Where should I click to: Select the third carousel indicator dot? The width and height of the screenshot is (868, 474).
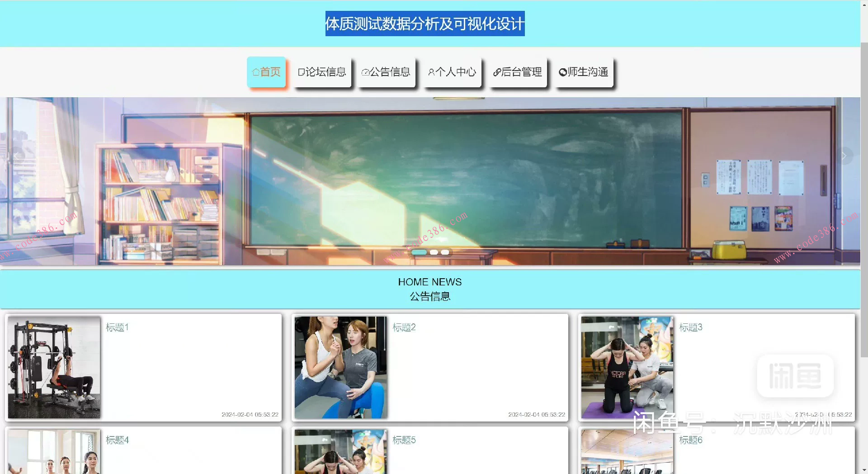tap(445, 252)
